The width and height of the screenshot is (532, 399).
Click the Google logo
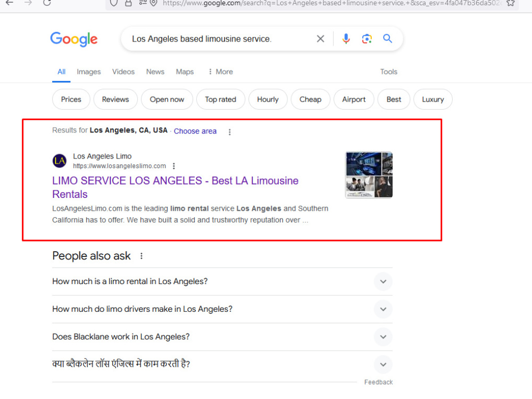(x=74, y=39)
